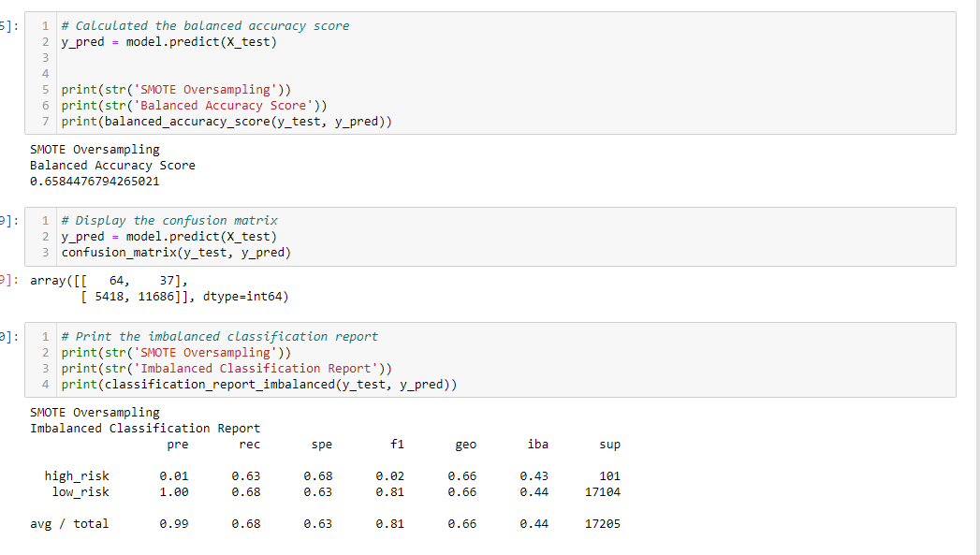Click the 'Display the confusion matrix' comment

tap(169, 221)
